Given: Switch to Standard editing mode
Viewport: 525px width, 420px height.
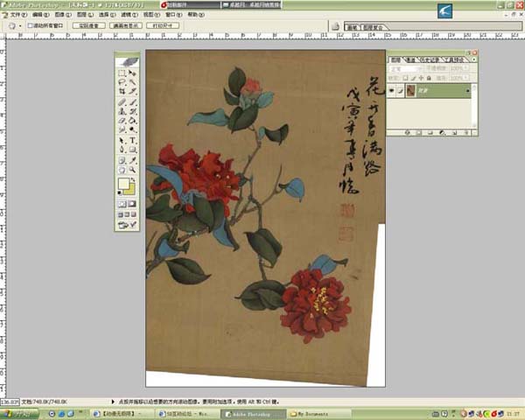Looking at the screenshot, I should tap(122, 204).
